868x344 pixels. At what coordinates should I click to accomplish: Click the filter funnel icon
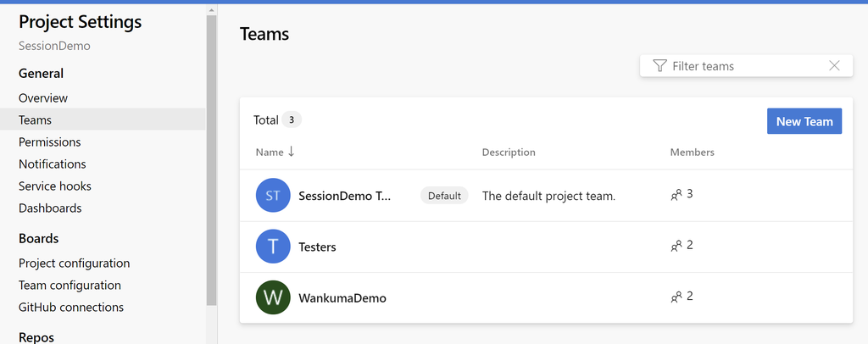(x=659, y=66)
